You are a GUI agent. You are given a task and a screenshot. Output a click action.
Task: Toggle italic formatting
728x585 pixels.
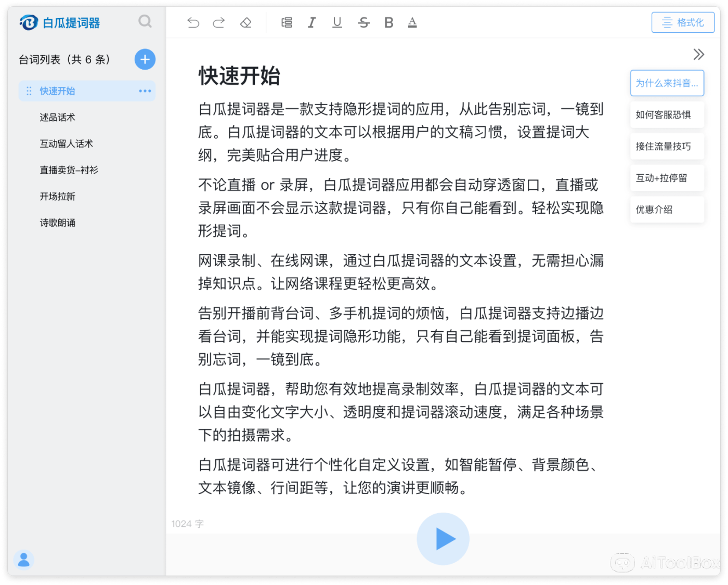point(311,22)
